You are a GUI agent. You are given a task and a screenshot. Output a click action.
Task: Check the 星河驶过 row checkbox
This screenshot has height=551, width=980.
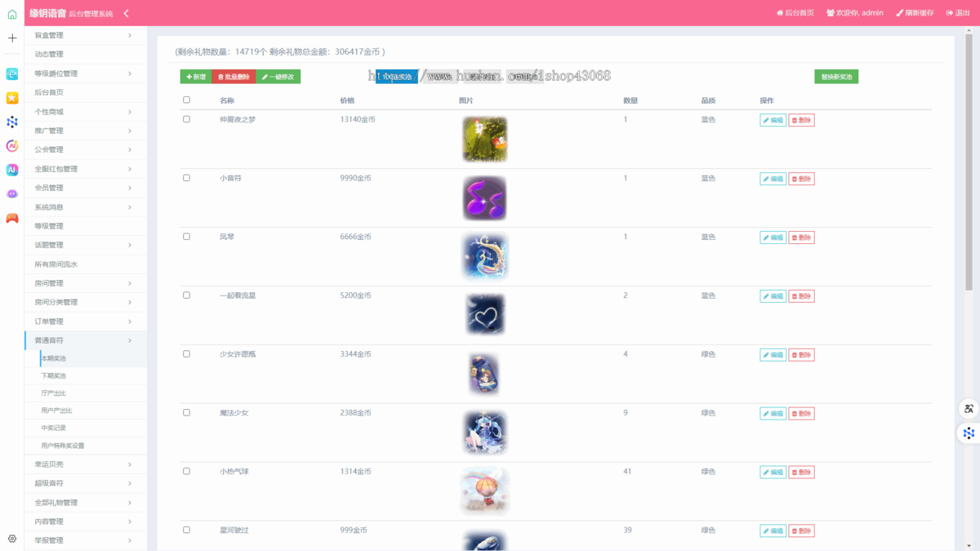click(x=186, y=531)
